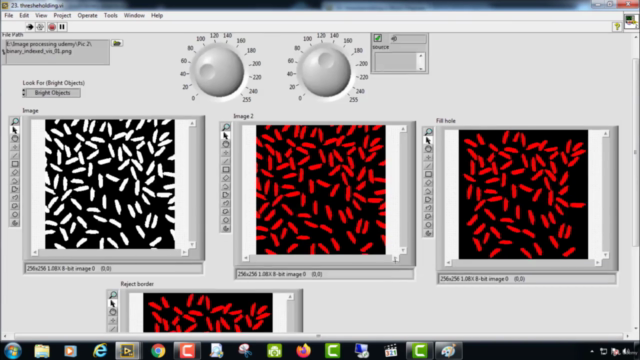Click the red particles picture in Image 2
640x360 pixels.
pyautogui.click(x=321, y=190)
